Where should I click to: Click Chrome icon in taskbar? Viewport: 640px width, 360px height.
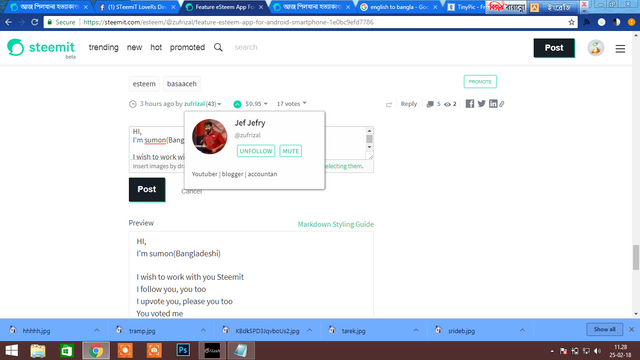pos(96,351)
